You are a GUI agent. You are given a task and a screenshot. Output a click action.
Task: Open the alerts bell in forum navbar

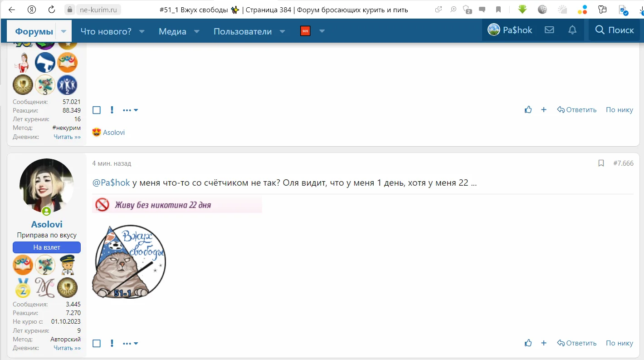572,30
